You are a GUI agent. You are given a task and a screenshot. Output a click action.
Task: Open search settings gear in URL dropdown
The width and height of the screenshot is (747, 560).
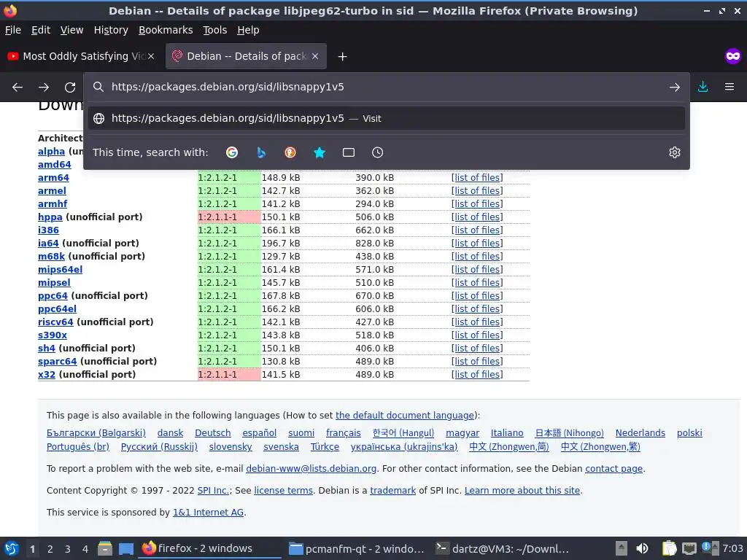tap(675, 152)
